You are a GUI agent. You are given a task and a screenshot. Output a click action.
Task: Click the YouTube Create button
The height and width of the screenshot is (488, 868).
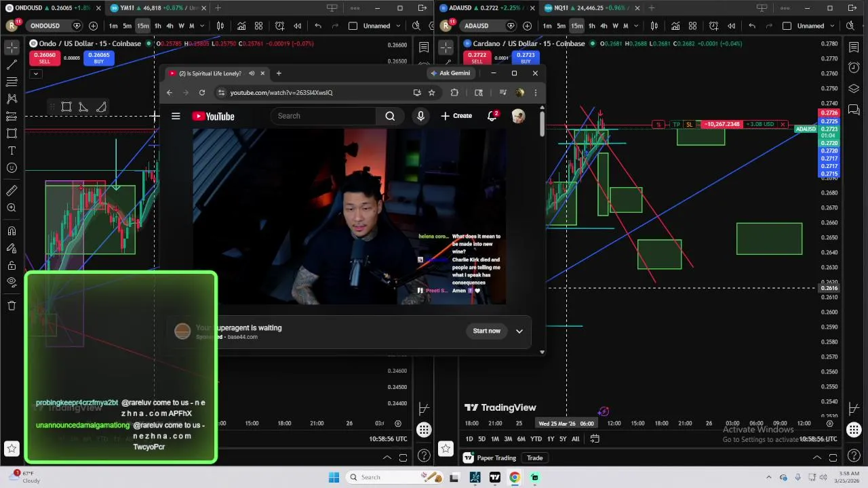pyautogui.click(x=456, y=116)
